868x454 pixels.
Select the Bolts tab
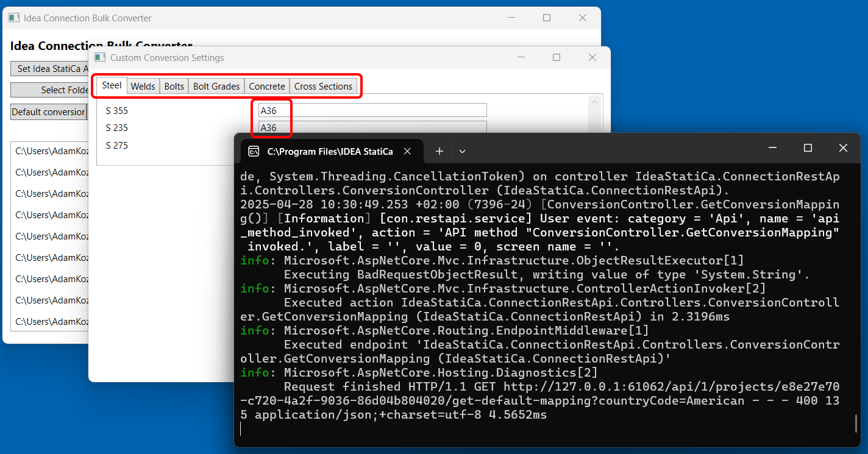[174, 87]
